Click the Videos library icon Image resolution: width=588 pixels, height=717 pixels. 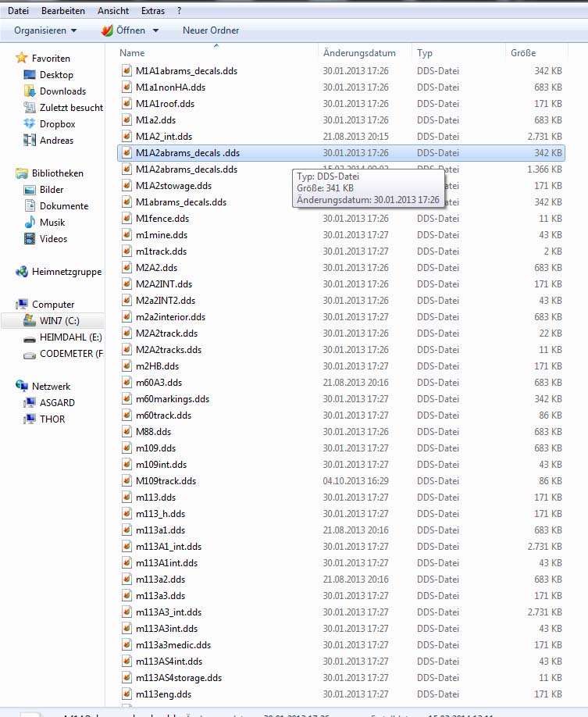click(30, 239)
